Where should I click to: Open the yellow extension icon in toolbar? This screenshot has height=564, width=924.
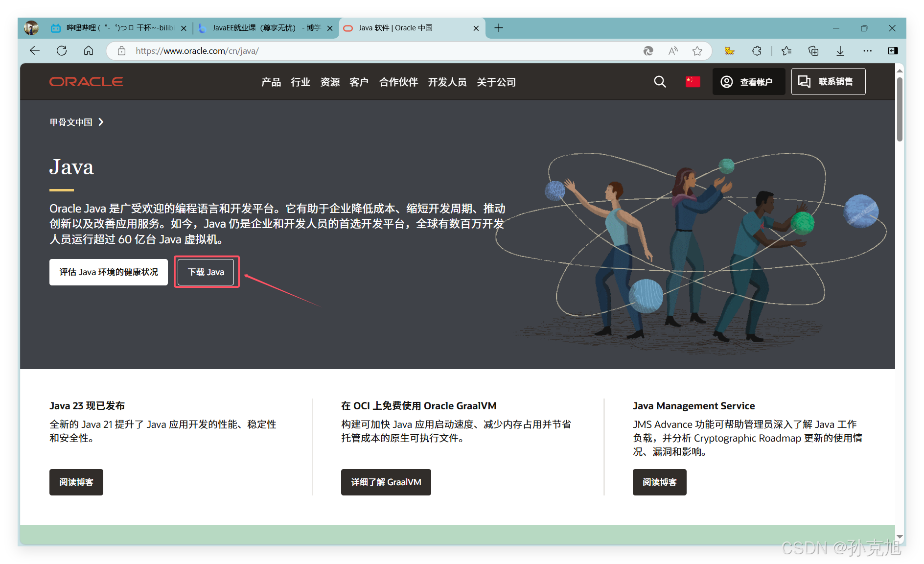pos(729,51)
